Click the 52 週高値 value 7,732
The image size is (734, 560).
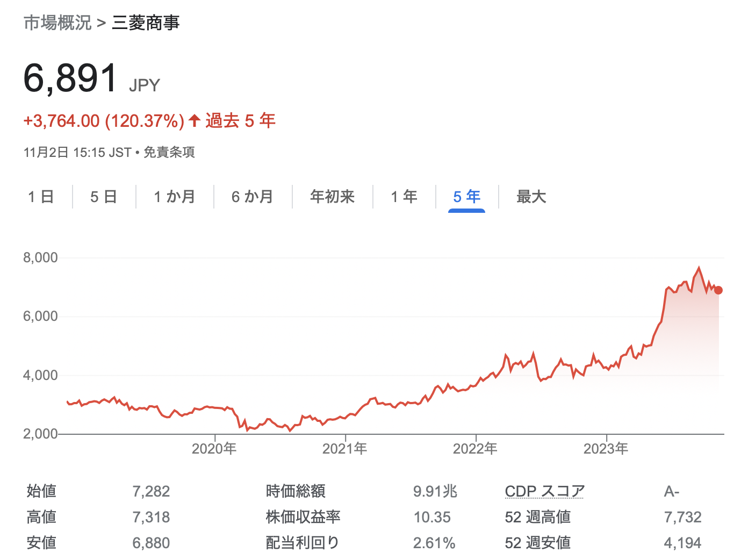coord(683,517)
